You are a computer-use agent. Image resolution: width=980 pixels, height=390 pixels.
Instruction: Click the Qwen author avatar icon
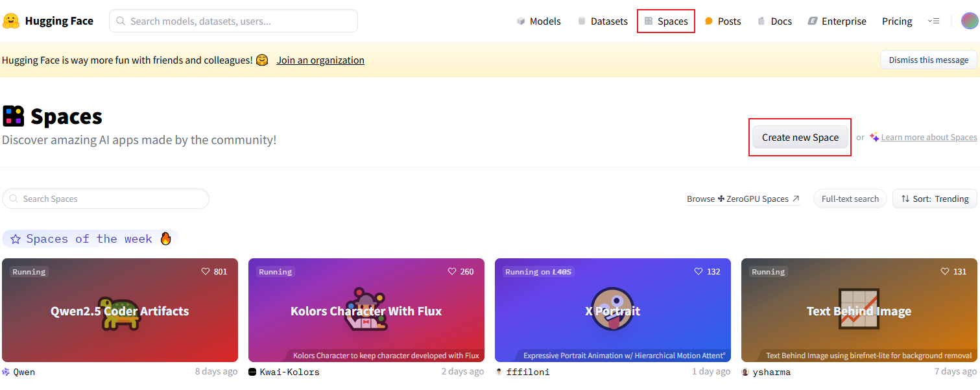pyautogui.click(x=6, y=372)
